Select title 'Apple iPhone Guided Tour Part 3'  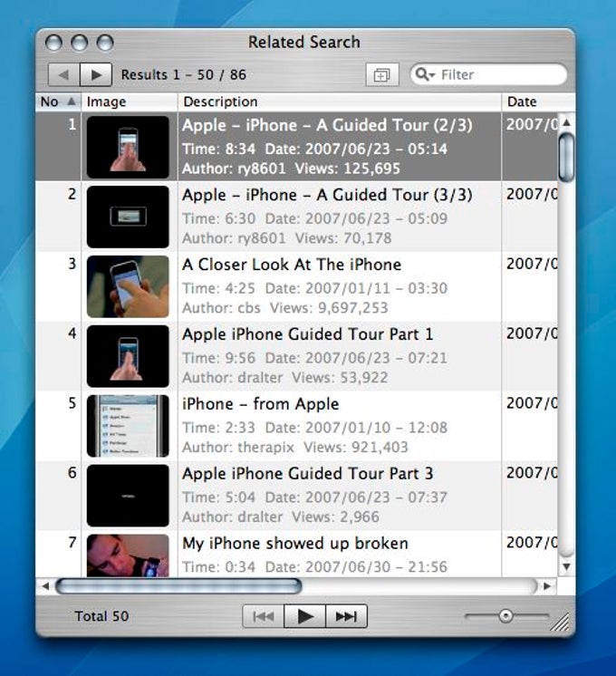click(308, 474)
